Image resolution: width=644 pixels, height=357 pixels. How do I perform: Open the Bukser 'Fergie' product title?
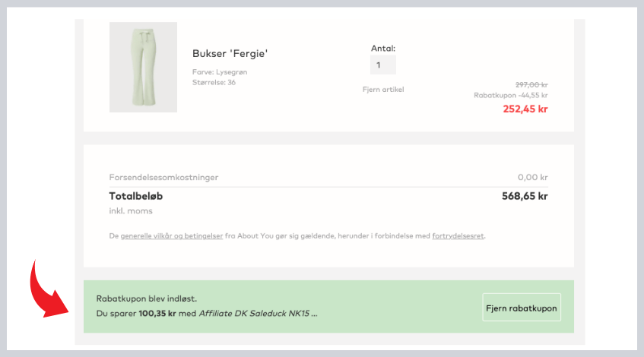pos(230,54)
